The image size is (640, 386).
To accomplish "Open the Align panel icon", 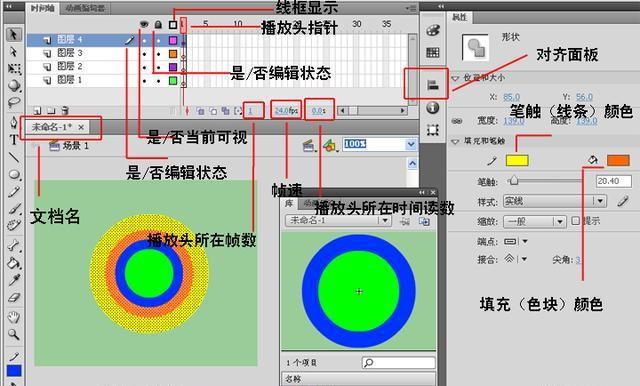I will (433, 85).
